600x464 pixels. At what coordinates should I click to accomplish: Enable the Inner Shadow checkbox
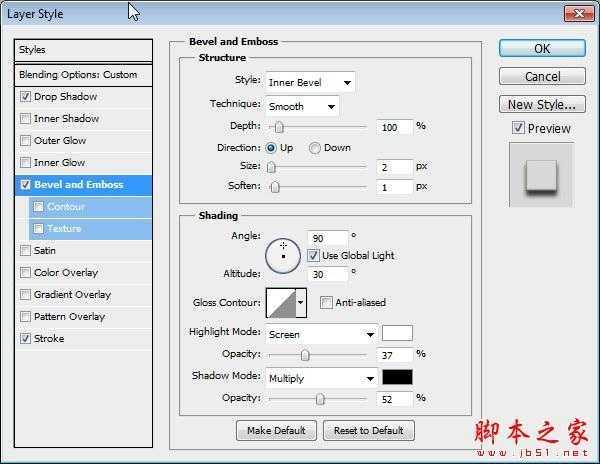point(25,119)
